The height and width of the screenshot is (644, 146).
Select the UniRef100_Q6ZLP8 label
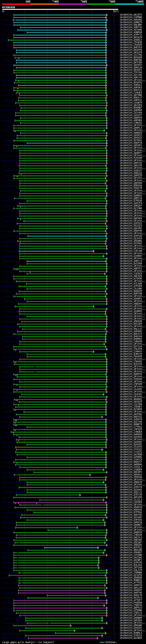click(x=131, y=53)
